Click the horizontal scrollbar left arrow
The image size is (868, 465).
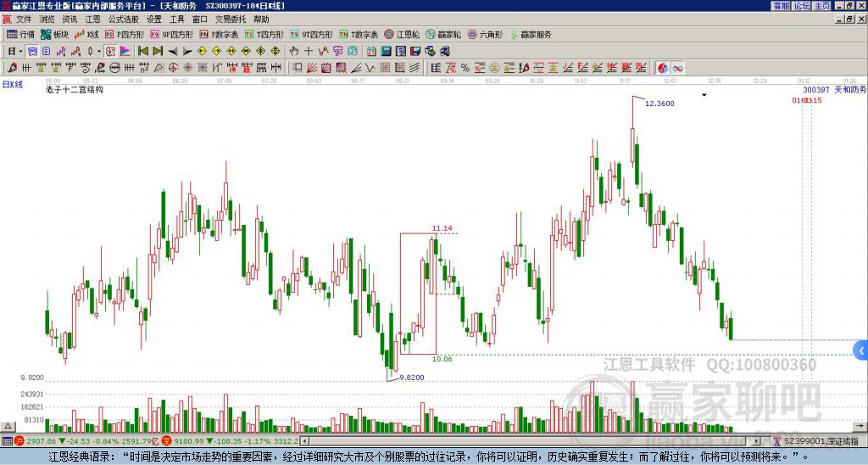pyautogui.click(x=304, y=441)
